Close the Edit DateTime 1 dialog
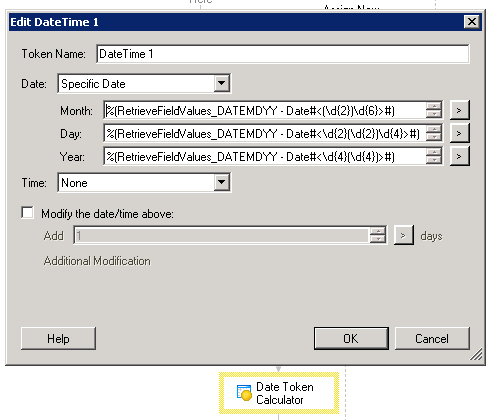 pyautogui.click(x=472, y=22)
